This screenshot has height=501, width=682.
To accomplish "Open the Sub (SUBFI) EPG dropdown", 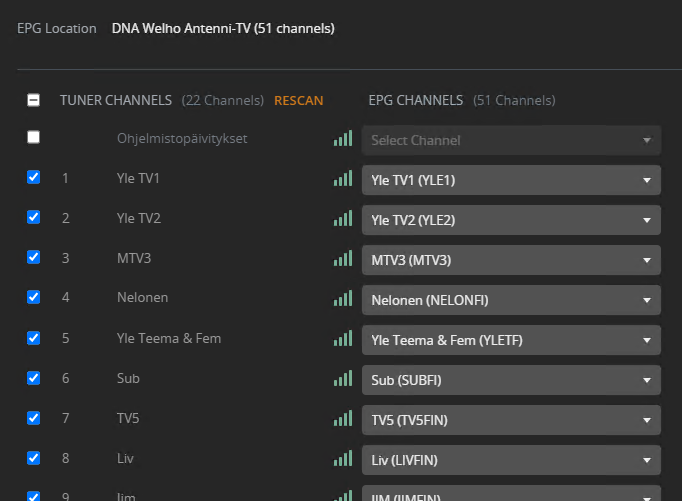I will click(x=511, y=380).
